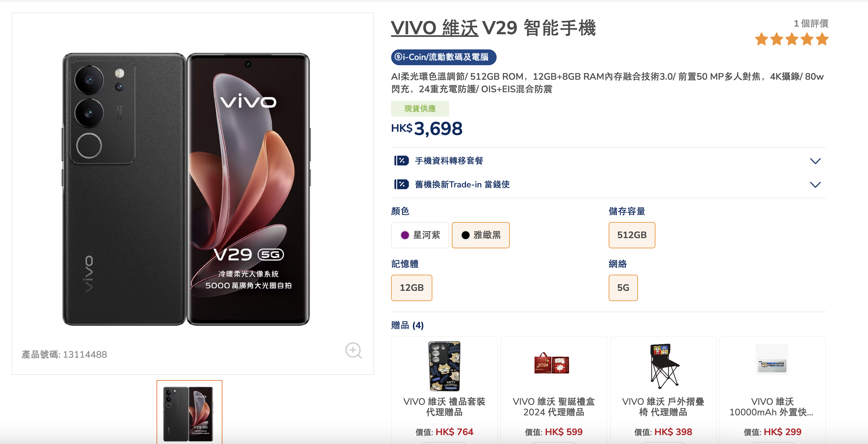This screenshot has width=868, height=444.
Task: Select the 12GB memory option
Action: (x=411, y=288)
